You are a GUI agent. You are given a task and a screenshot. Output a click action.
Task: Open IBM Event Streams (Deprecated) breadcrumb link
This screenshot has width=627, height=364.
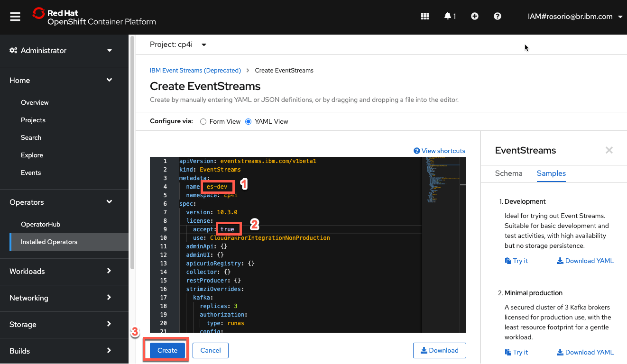(x=195, y=70)
